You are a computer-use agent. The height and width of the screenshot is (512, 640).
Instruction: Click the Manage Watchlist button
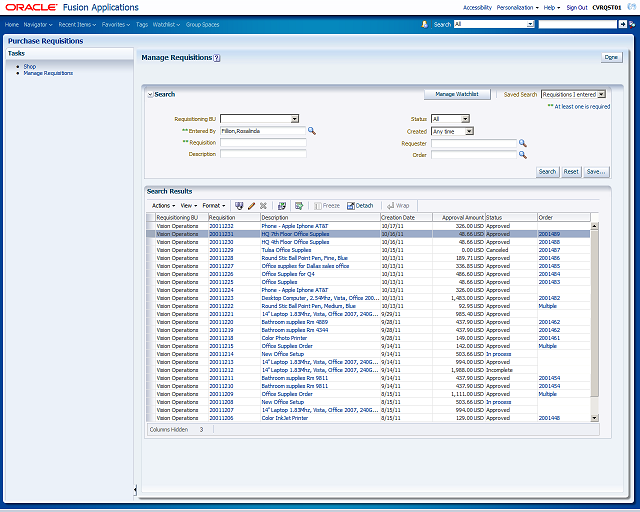pyautogui.click(x=457, y=94)
